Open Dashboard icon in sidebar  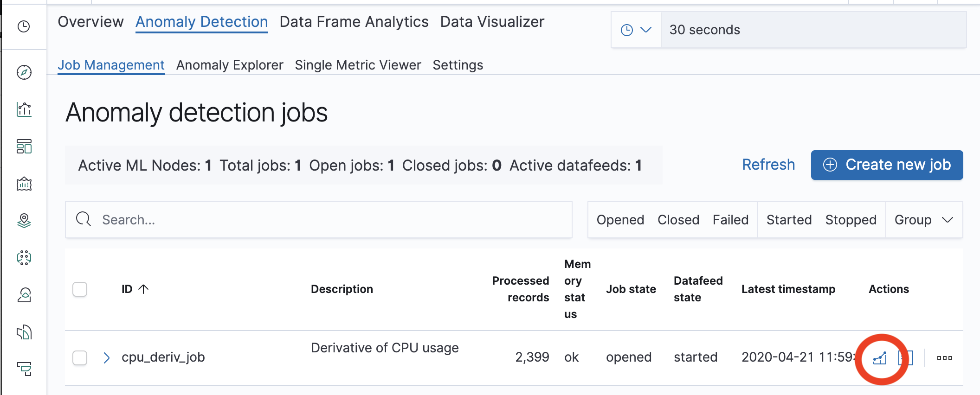(24, 147)
